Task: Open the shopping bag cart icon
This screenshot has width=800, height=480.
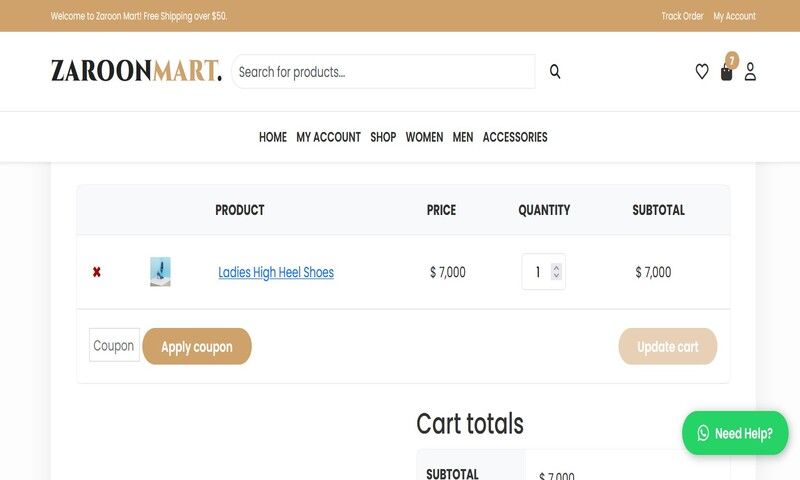Action: [726, 73]
